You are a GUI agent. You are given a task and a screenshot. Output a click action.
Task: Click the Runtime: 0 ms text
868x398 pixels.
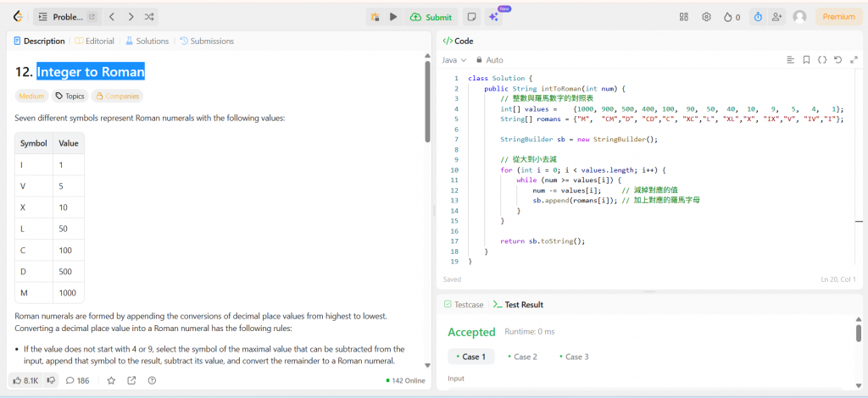pyautogui.click(x=529, y=332)
